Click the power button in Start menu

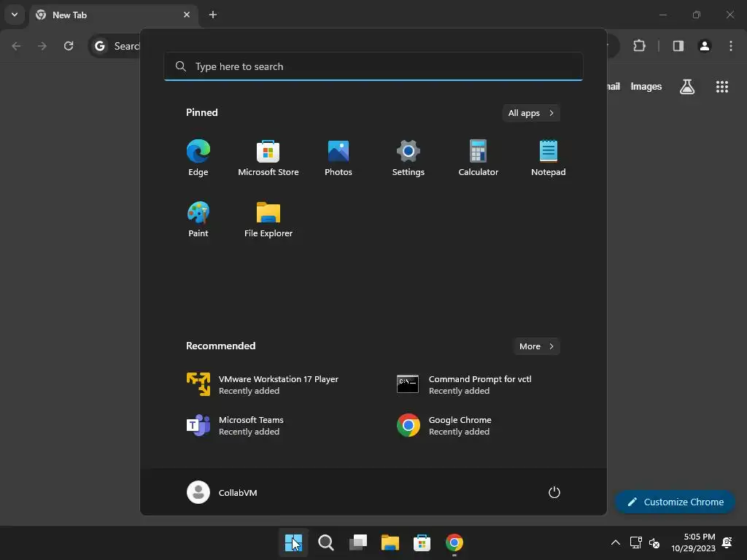click(554, 492)
